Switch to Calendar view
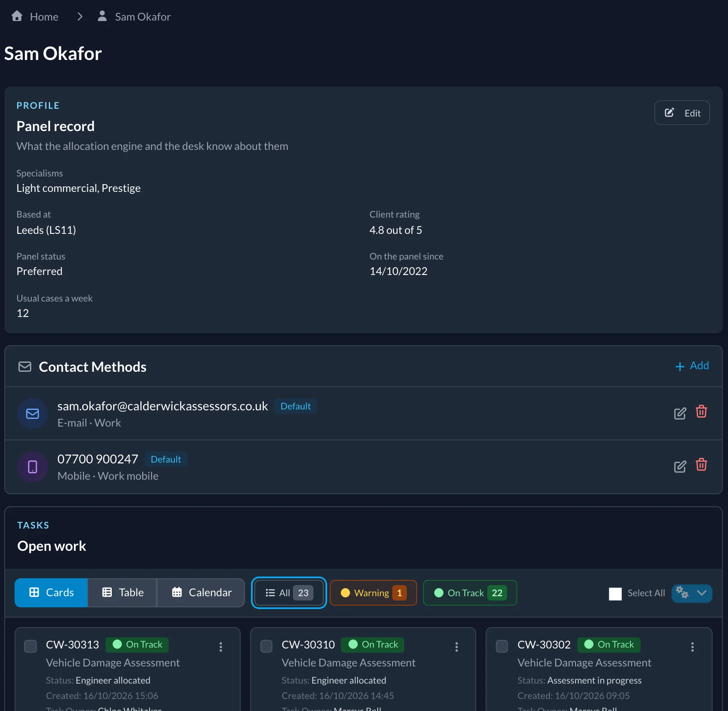This screenshot has height=711, width=728. (x=201, y=593)
